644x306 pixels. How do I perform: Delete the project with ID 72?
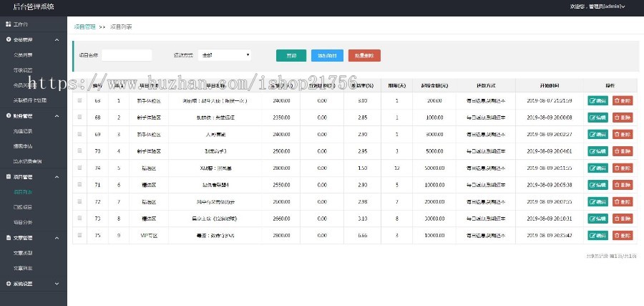pyautogui.click(x=623, y=201)
